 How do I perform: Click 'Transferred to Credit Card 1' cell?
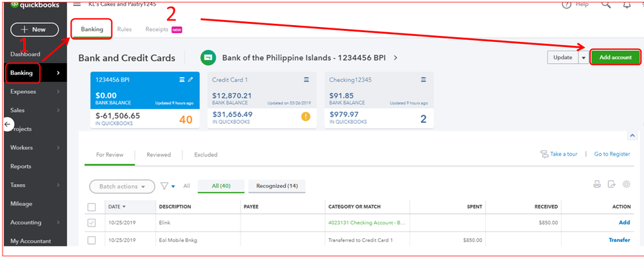click(360, 240)
